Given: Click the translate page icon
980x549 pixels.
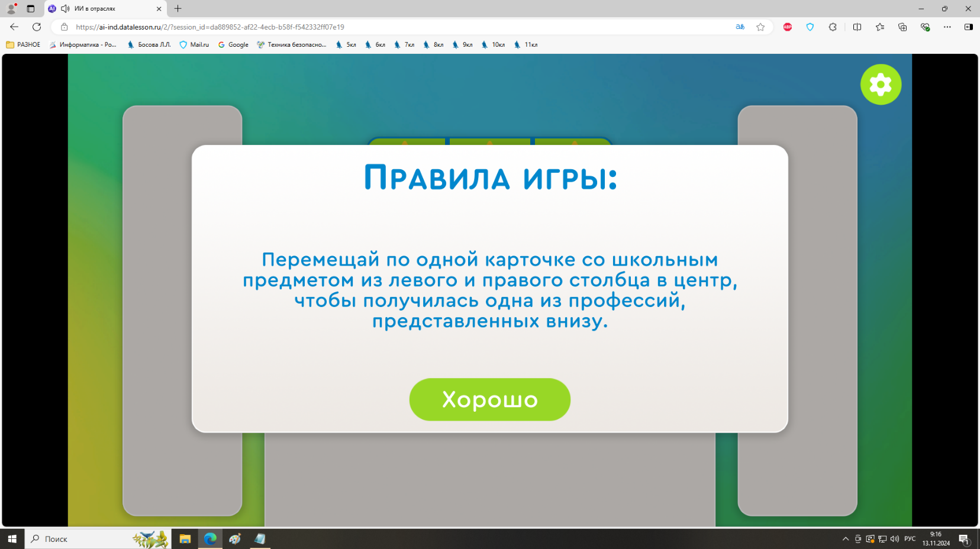Looking at the screenshot, I should pos(740,27).
